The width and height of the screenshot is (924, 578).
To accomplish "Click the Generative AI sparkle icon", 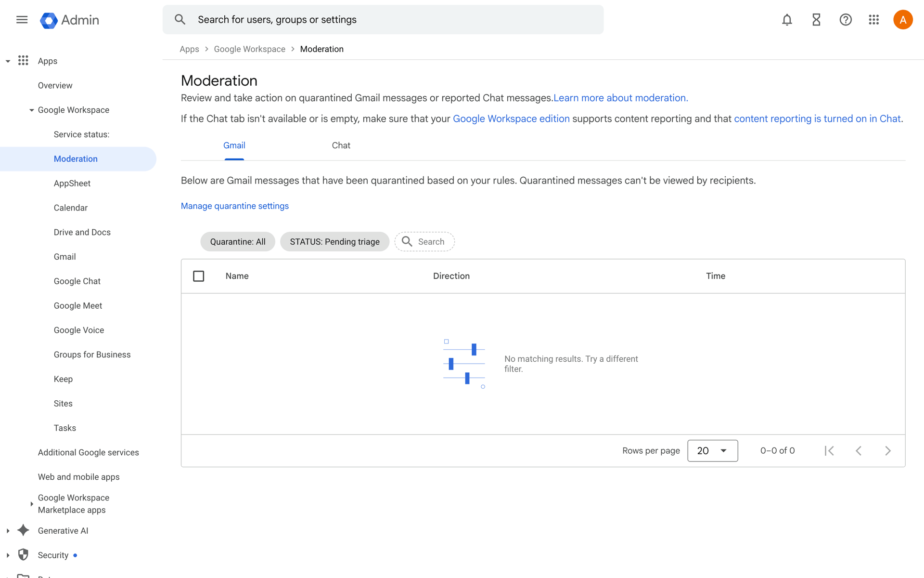I will (x=23, y=530).
